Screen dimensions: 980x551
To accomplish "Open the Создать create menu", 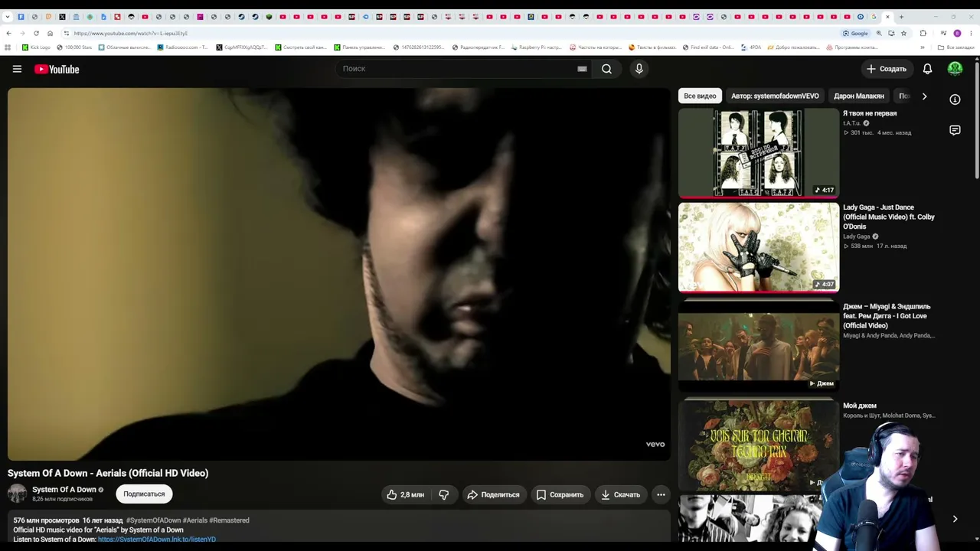I will tap(886, 69).
